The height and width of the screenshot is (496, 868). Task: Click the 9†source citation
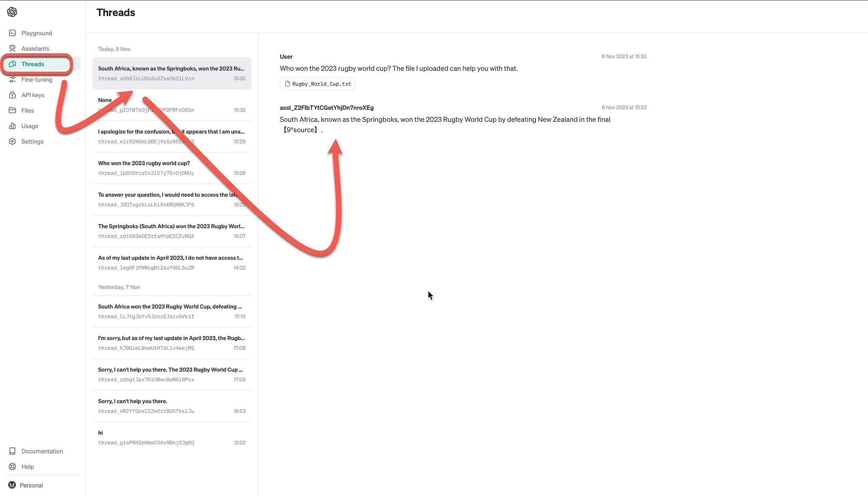coord(301,129)
